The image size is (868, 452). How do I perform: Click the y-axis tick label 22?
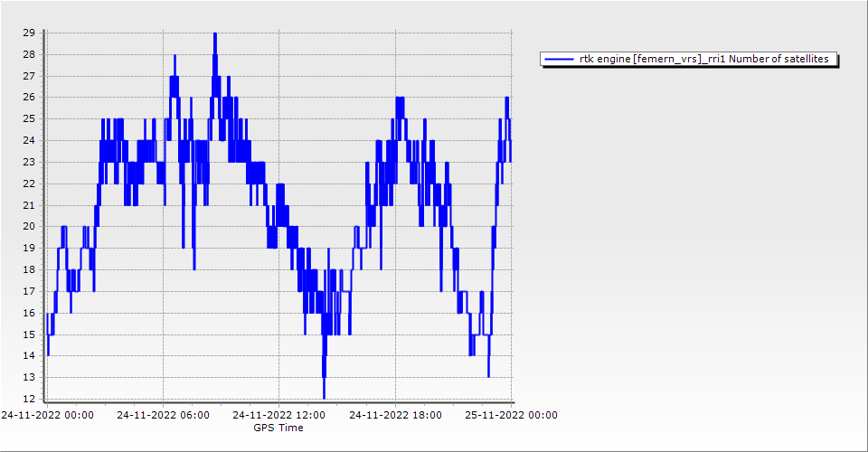[29, 184]
